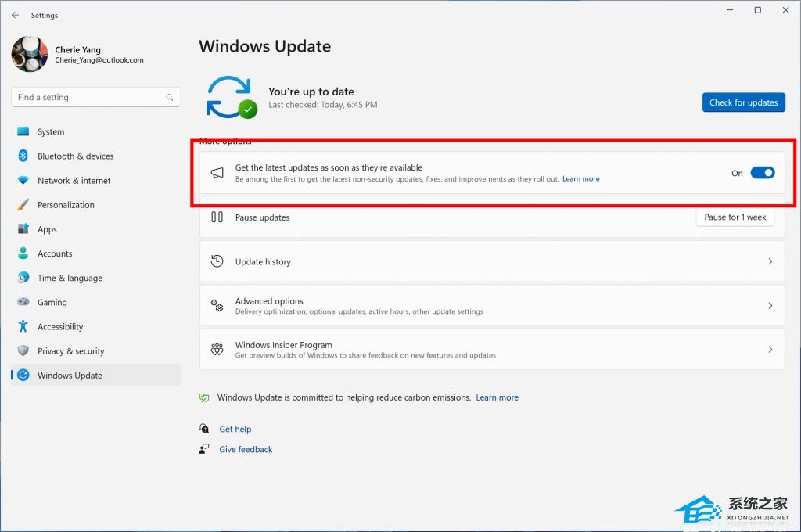Click the Personalization paintbrush icon
The width and height of the screenshot is (801, 532).
click(23, 205)
